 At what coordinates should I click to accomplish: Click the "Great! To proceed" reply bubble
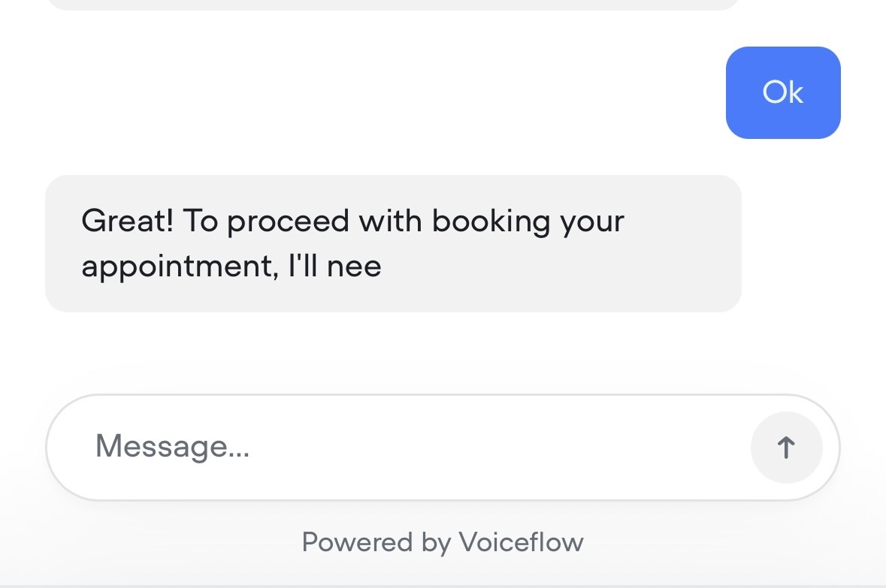tap(393, 243)
